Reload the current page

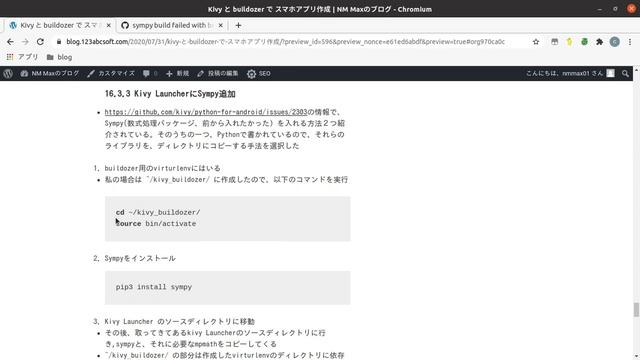(40, 42)
